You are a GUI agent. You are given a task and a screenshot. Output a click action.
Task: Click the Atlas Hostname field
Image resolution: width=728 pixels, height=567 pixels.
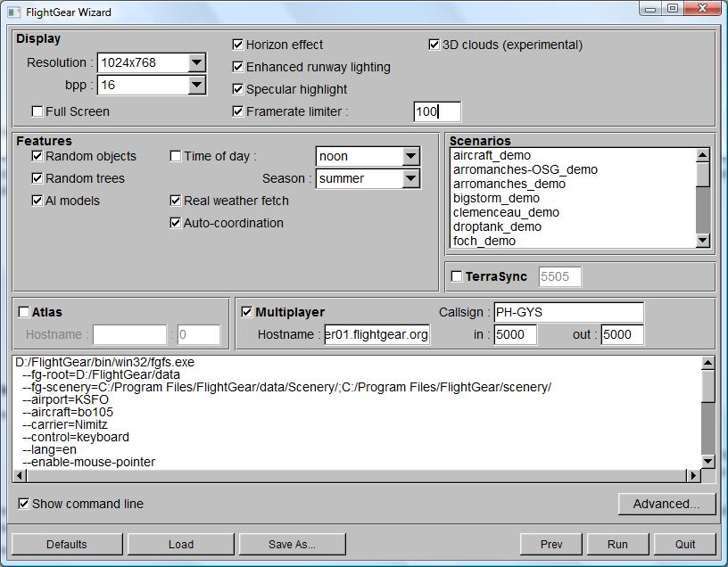click(x=129, y=334)
